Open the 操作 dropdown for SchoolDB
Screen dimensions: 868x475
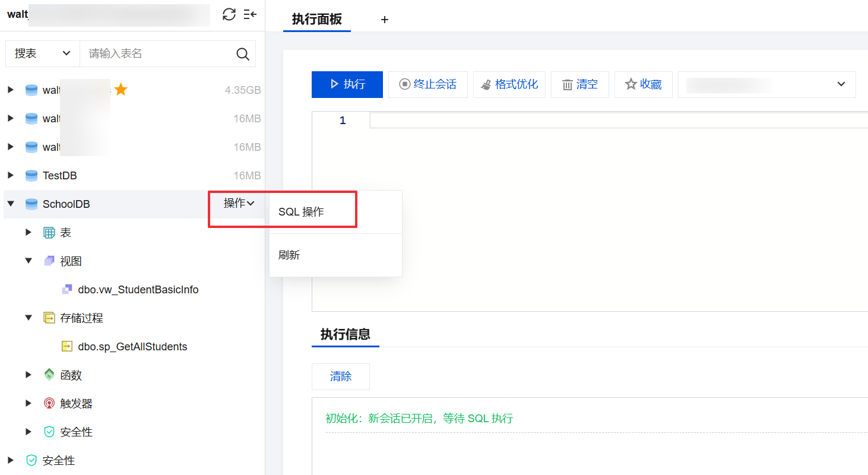click(239, 204)
